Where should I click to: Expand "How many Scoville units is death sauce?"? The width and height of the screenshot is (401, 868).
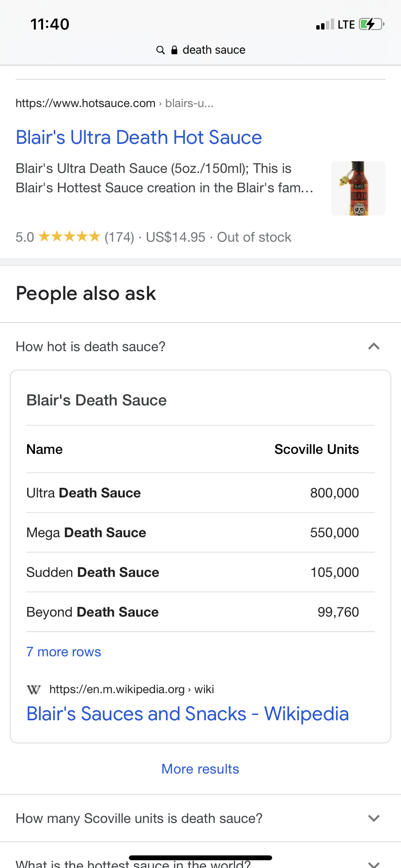pos(373,818)
